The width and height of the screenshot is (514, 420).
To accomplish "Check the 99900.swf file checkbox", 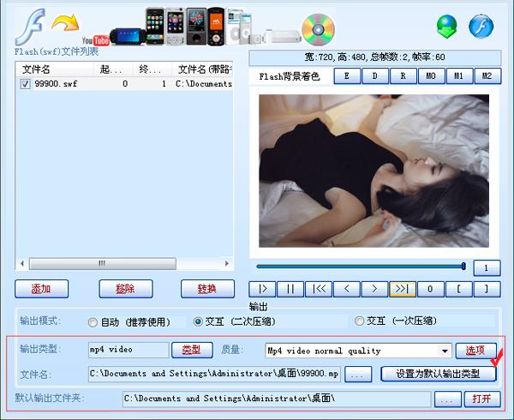I will click(26, 84).
